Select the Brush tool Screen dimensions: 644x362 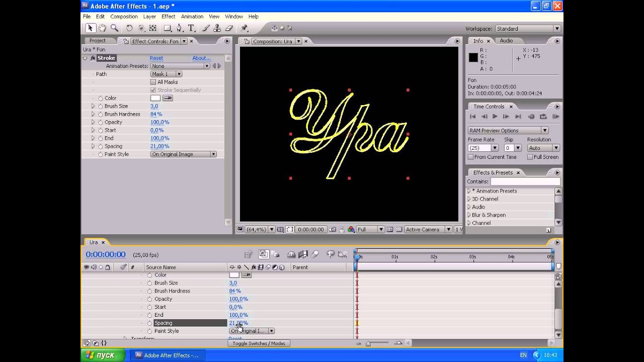206,28
